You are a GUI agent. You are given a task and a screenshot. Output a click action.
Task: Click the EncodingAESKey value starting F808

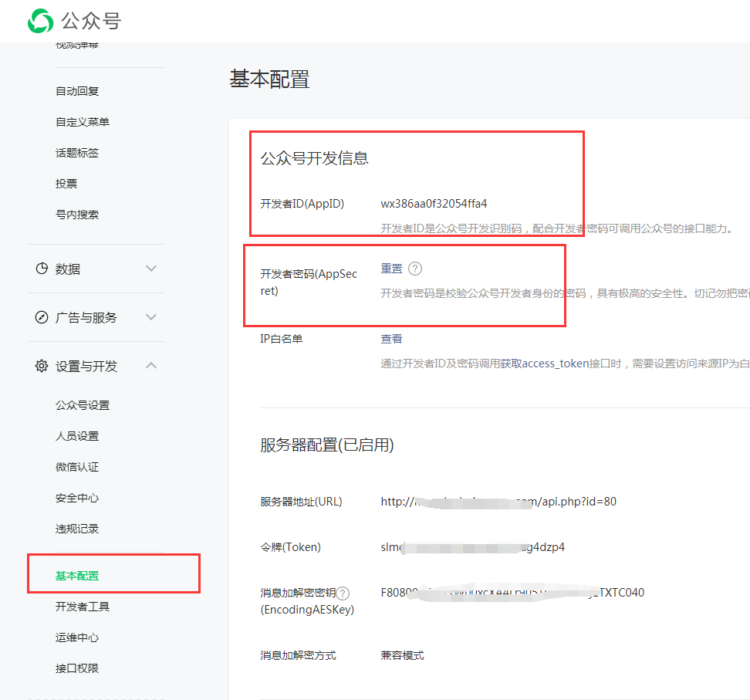point(512,593)
